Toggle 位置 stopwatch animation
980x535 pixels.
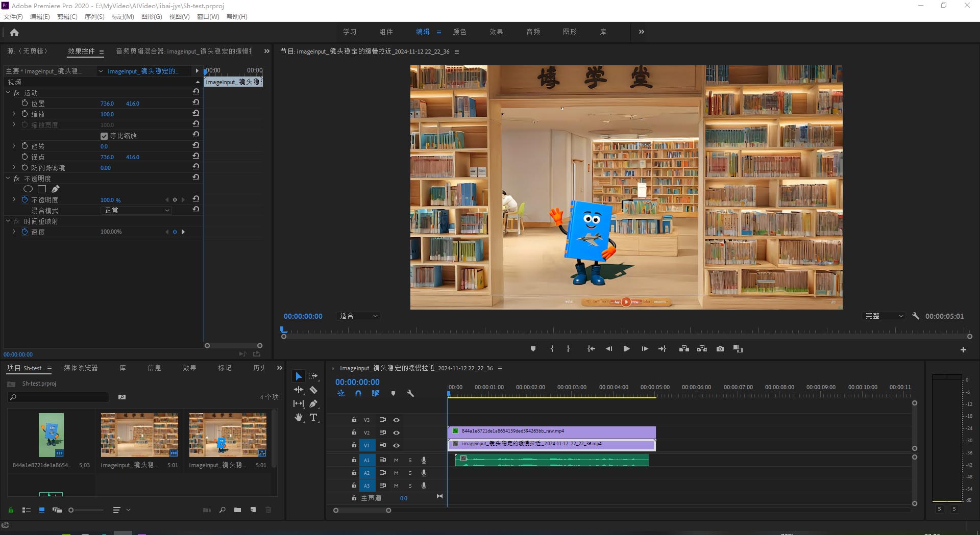[24, 103]
